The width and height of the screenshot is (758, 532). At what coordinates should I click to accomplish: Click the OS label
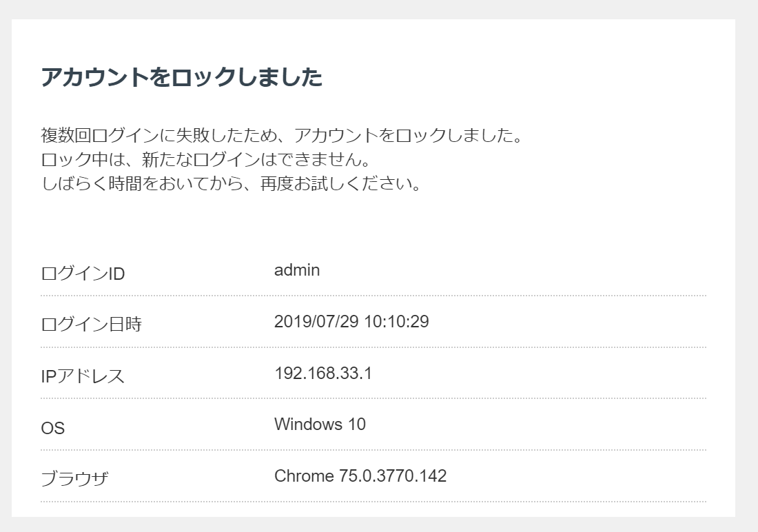52,428
